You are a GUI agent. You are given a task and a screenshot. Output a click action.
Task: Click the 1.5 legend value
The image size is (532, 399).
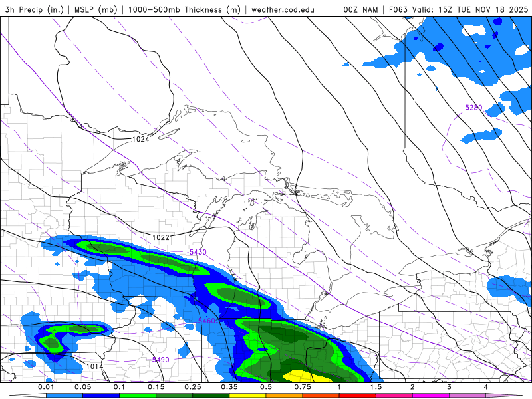click(376, 387)
